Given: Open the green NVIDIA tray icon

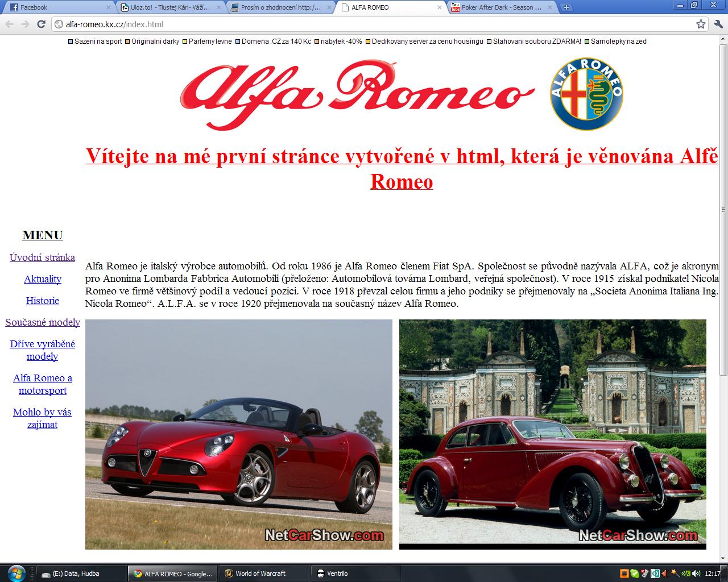Looking at the screenshot, I should 685,573.
